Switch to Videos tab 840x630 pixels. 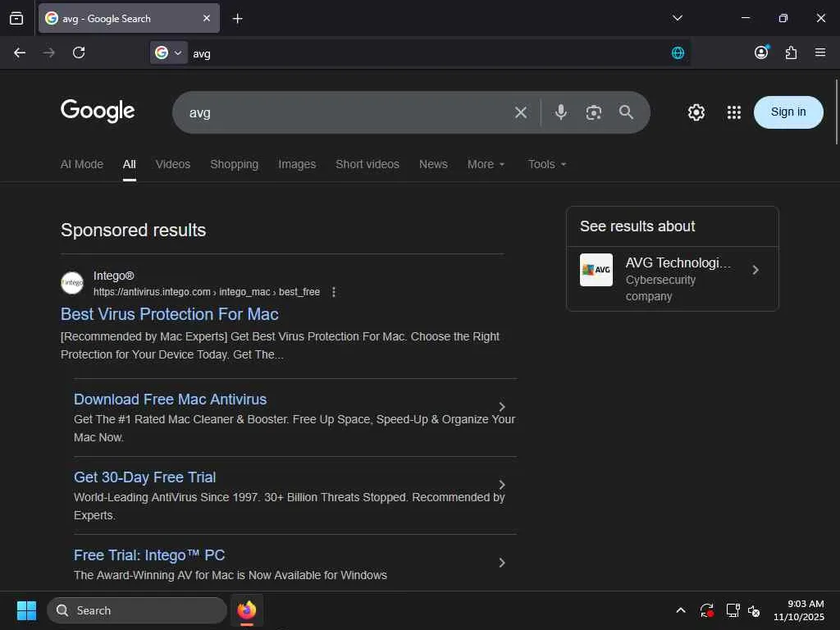pyautogui.click(x=172, y=164)
